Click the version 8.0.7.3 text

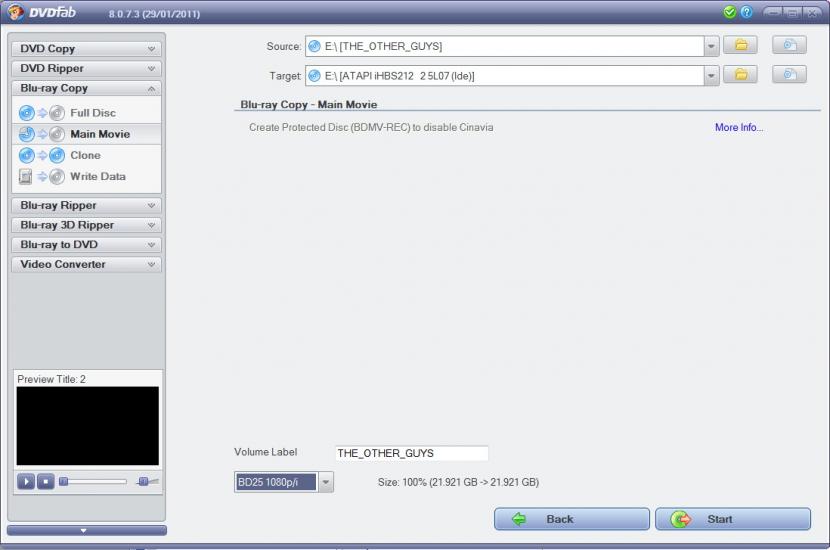click(154, 14)
